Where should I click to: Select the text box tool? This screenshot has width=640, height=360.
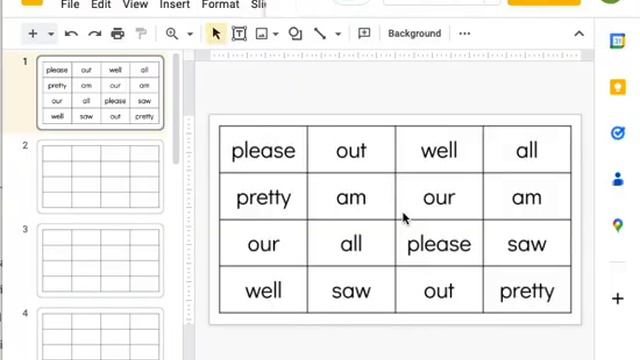coord(239,34)
